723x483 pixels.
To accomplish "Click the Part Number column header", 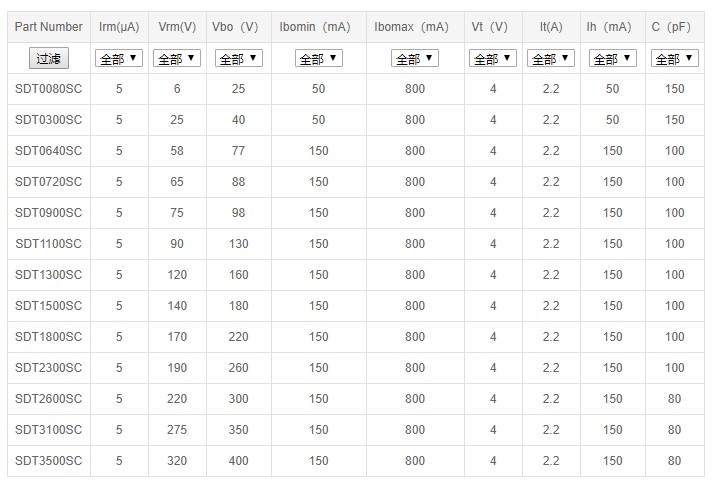I will point(49,27).
